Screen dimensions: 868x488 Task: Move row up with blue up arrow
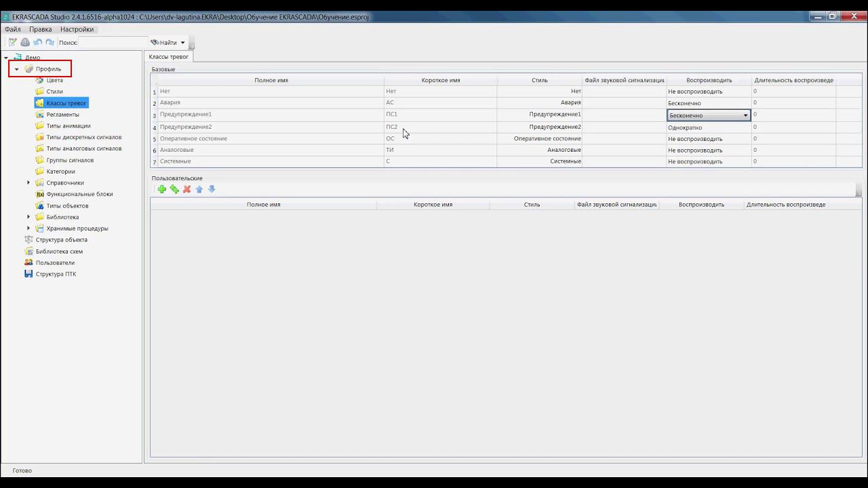(x=199, y=189)
